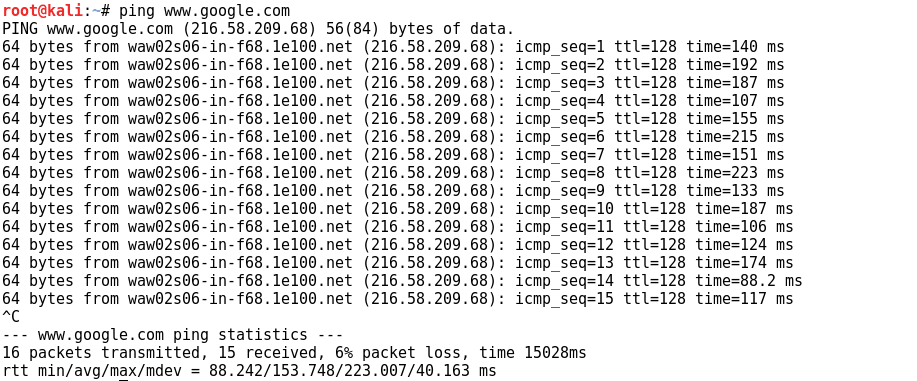Select the icmp_seq=15 reply line
Screen dimensions: 917x381
(x=398, y=299)
